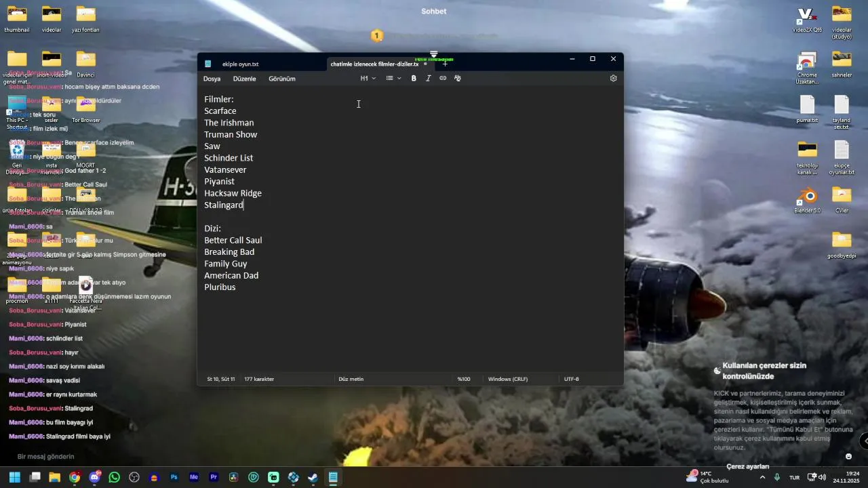Show hidden system tray icons
Screen dimensions: 868x488
point(762,477)
